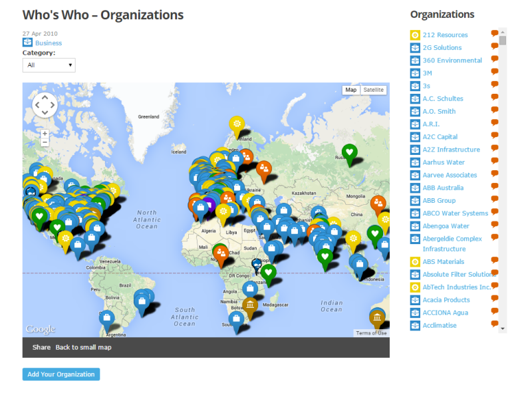The height and width of the screenshot is (399, 532).
Task: Open the Category dropdown showing All
Action: [x=49, y=65]
